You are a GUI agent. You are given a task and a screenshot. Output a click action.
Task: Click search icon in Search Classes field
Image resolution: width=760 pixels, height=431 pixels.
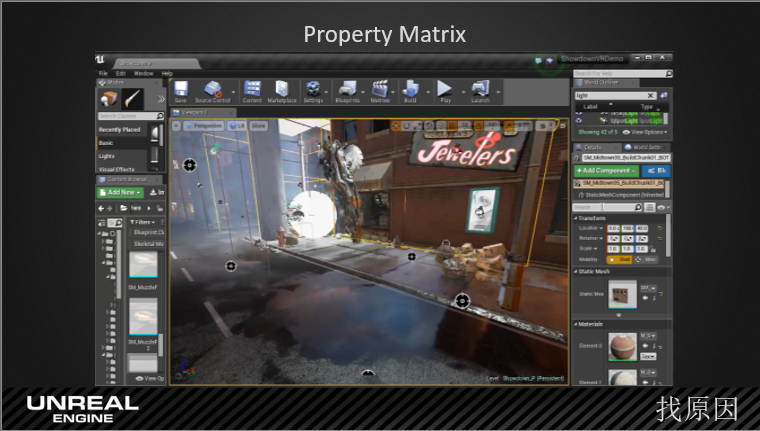point(160,116)
